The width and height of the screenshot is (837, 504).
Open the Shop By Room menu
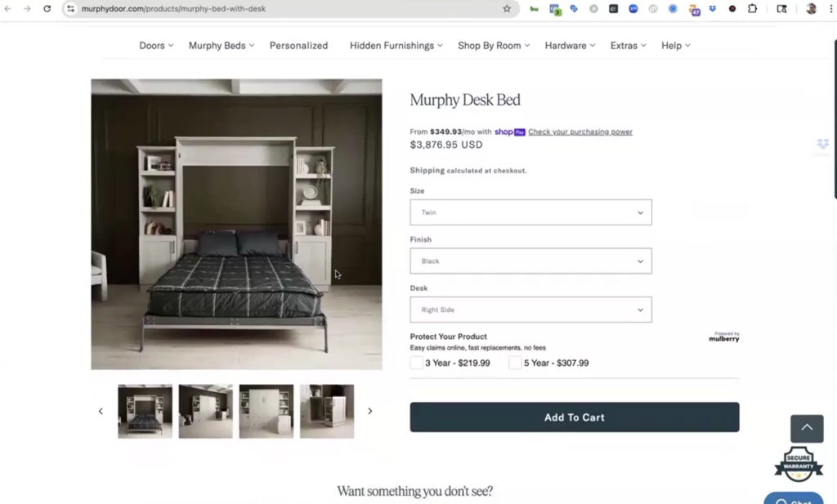tap(489, 46)
